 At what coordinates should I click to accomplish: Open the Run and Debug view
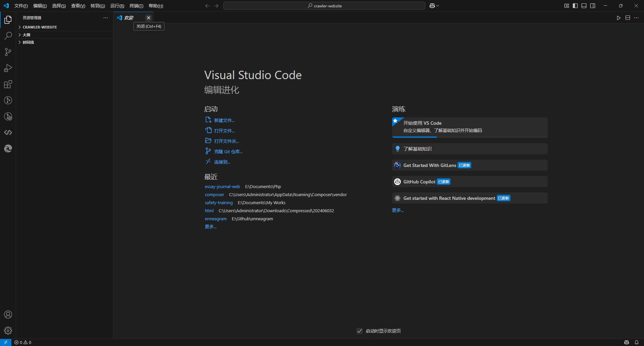coord(8,68)
